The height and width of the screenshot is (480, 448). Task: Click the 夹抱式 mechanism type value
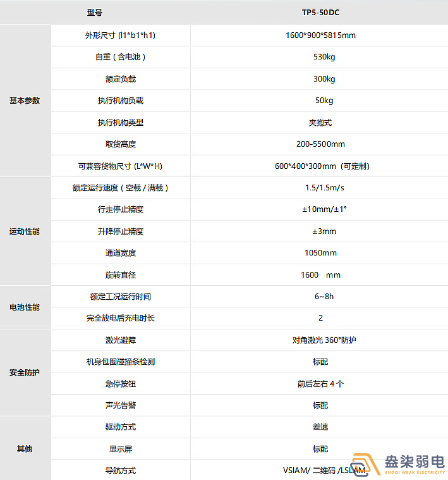coord(320,123)
